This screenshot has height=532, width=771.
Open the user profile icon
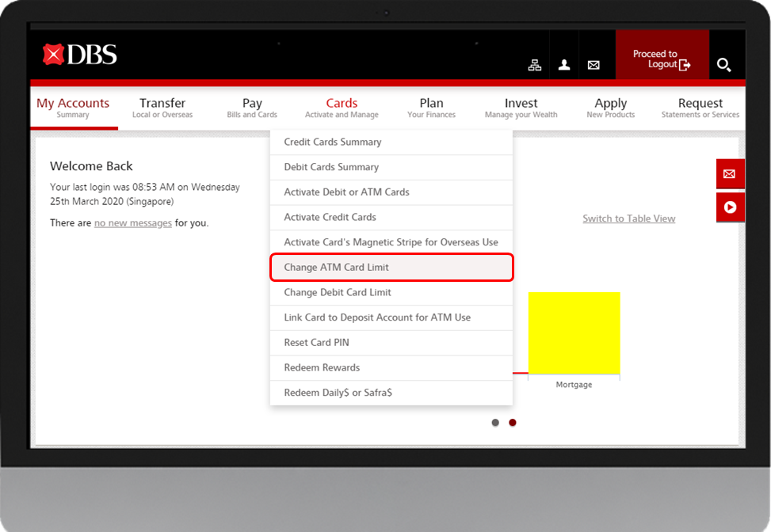564,65
